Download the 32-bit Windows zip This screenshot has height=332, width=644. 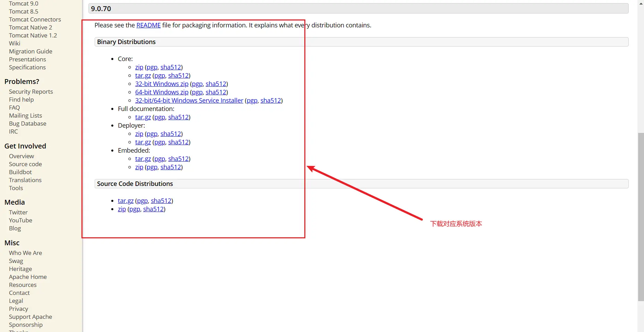click(162, 84)
